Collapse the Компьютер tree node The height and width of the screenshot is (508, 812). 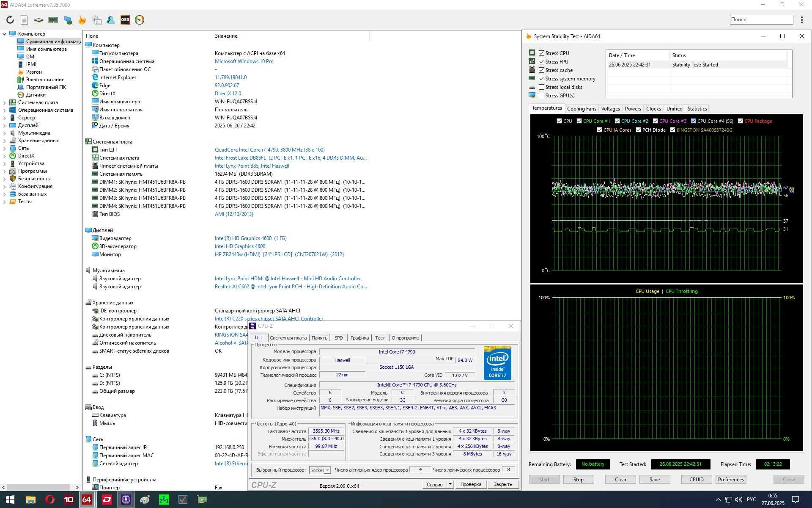(x=5, y=34)
